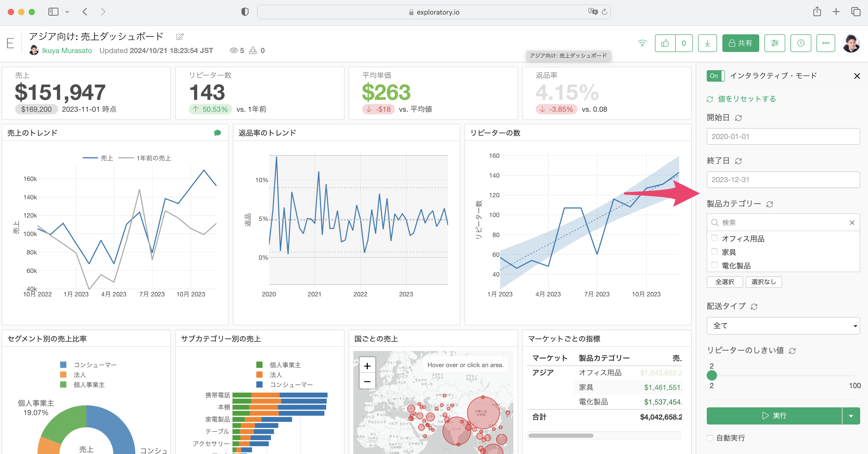The width and height of the screenshot is (868, 454).
Task: Open the schedule clock icon button
Action: coord(801,43)
